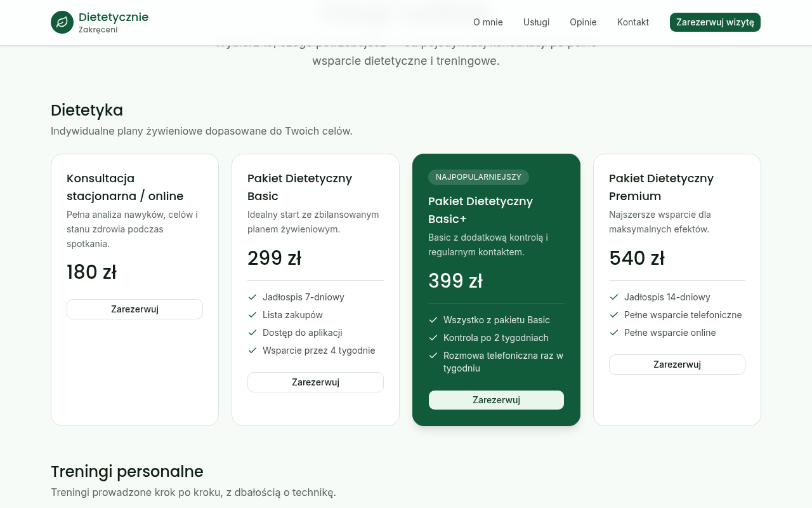Open the Dietetycznie Zakręceni brand name link
Image resolution: width=812 pixels, height=508 pixels.
(x=113, y=22)
